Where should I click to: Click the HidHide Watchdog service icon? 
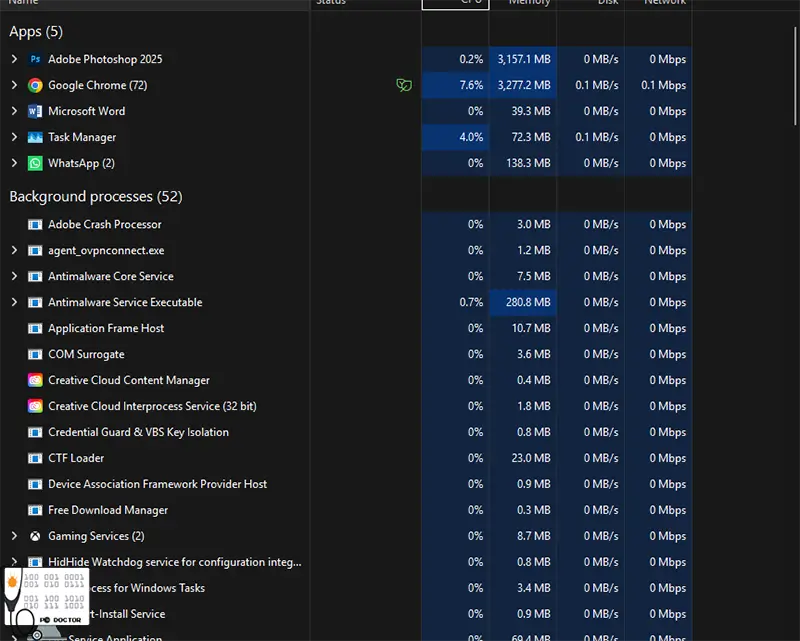(x=35, y=562)
